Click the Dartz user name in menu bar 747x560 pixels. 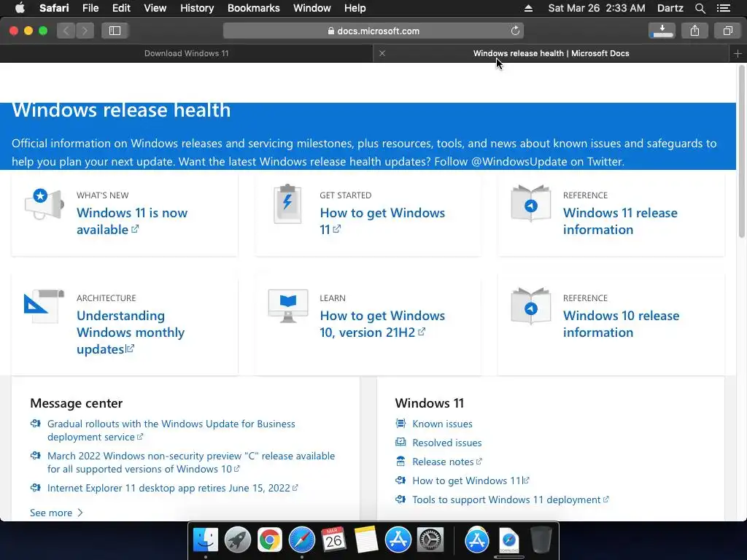[670, 8]
